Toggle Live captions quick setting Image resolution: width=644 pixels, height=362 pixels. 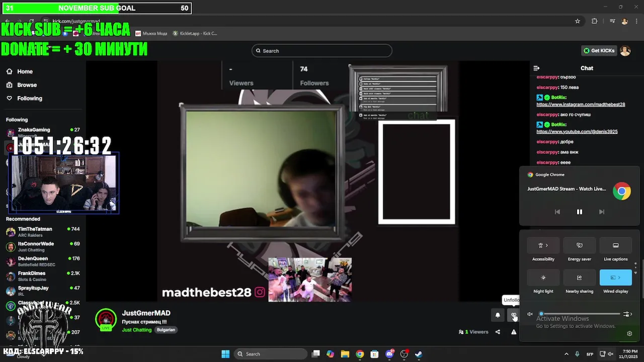[x=615, y=245]
